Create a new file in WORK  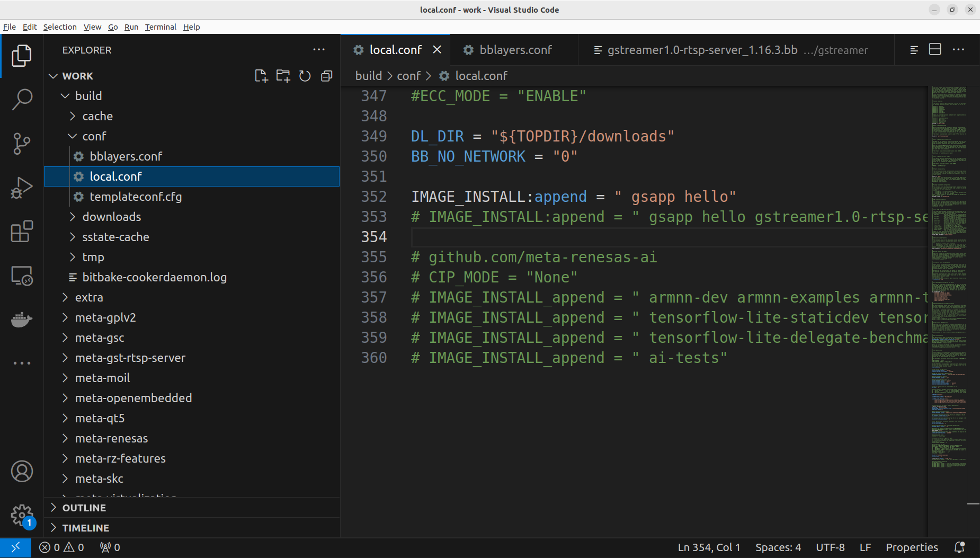261,76
